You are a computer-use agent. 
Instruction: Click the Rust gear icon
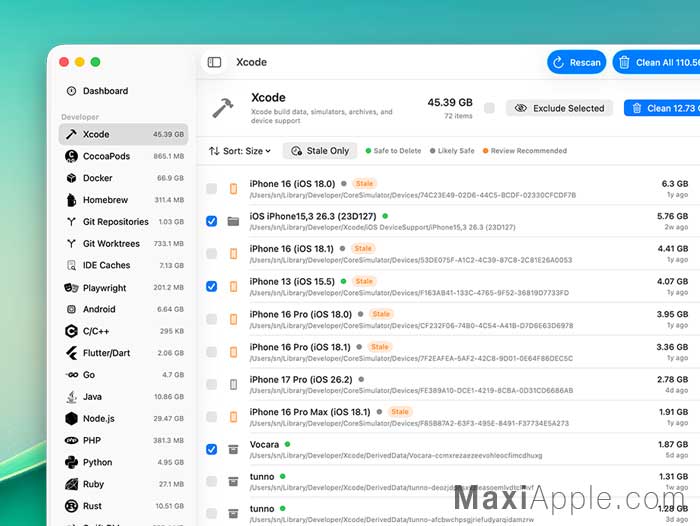point(71,506)
